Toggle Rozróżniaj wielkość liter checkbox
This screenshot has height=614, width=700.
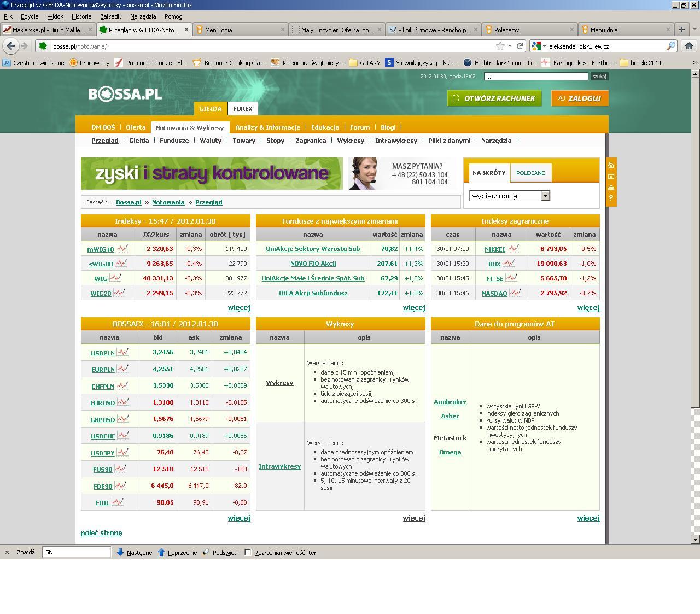248,552
